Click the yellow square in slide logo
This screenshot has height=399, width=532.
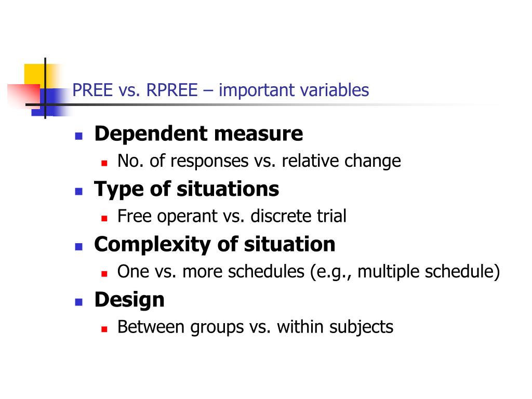(34, 74)
